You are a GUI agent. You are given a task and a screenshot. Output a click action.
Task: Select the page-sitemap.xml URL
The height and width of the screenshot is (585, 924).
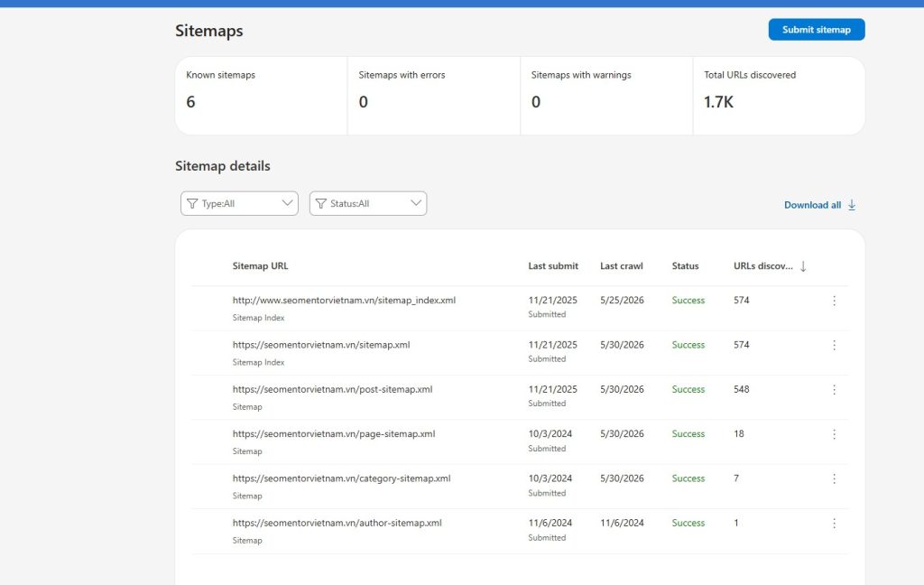click(x=334, y=434)
